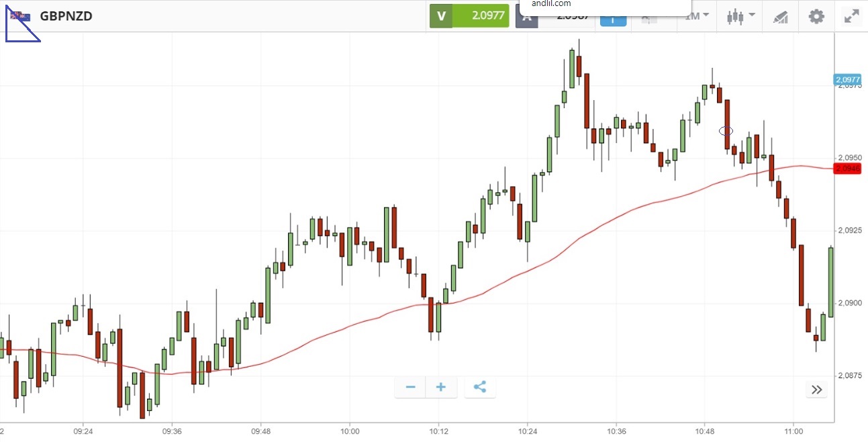Click the blue 2.0977 current price label

(848, 80)
